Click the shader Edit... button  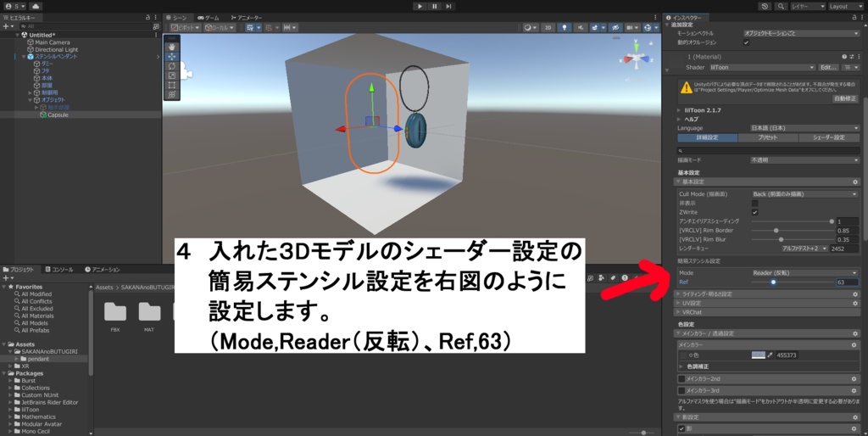[x=828, y=68]
